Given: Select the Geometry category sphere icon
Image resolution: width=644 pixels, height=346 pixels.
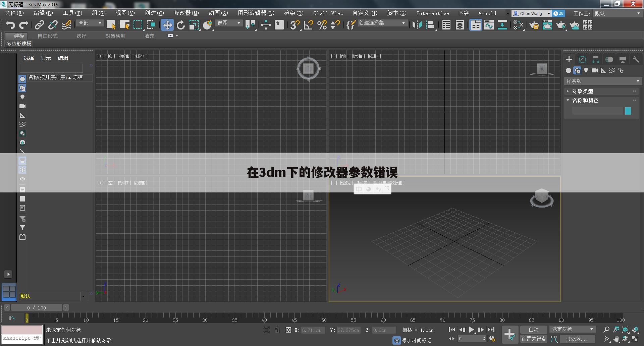Looking at the screenshot, I should point(568,70).
